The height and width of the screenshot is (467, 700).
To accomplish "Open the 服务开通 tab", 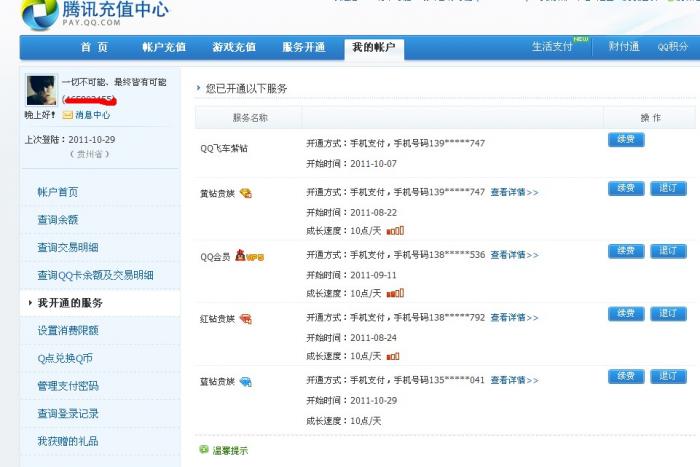I will [x=304, y=47].
